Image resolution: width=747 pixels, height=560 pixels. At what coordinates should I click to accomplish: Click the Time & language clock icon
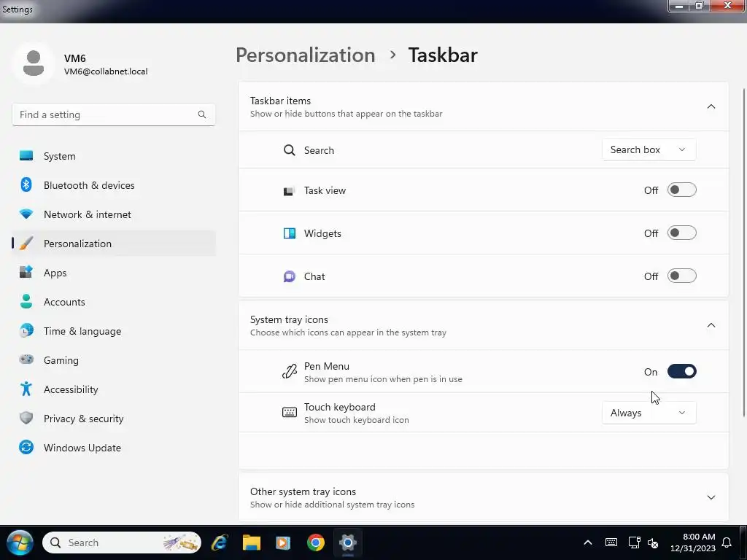coord(26,330)
